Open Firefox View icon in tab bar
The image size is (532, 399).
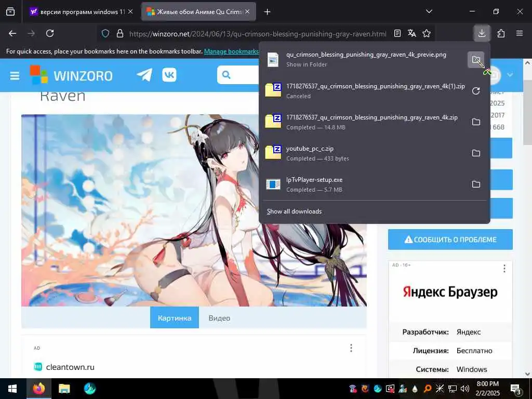[x=10, y=12]
